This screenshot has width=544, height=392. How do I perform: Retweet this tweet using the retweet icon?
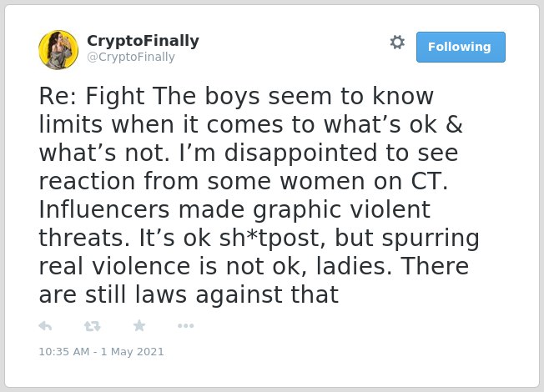pos(93,326)
